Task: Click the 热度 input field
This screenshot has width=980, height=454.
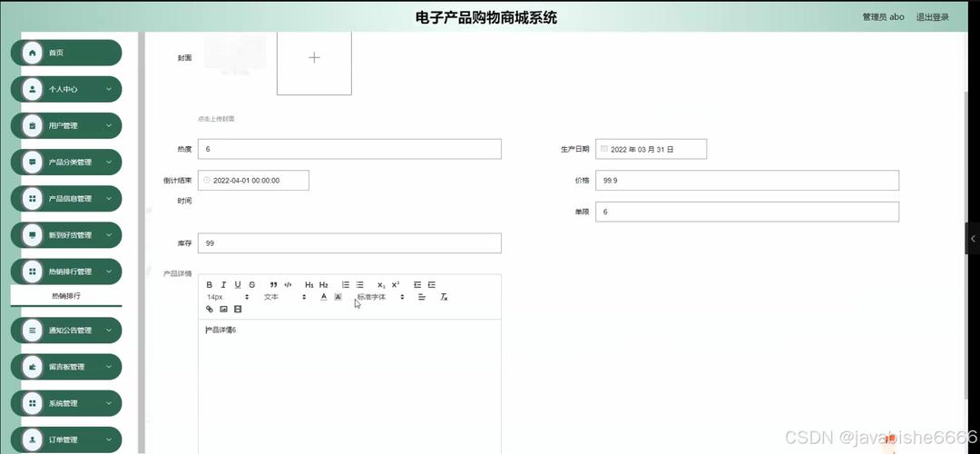Action: [x=349, y=149]
